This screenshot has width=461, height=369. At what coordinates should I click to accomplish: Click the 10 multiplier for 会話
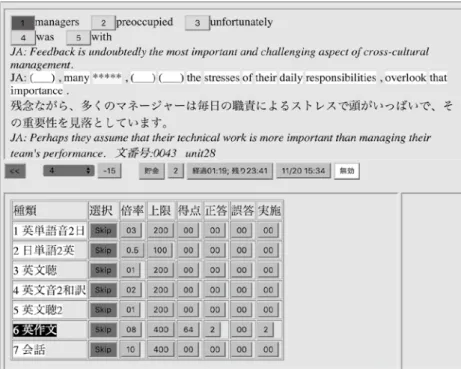point(130,350)
